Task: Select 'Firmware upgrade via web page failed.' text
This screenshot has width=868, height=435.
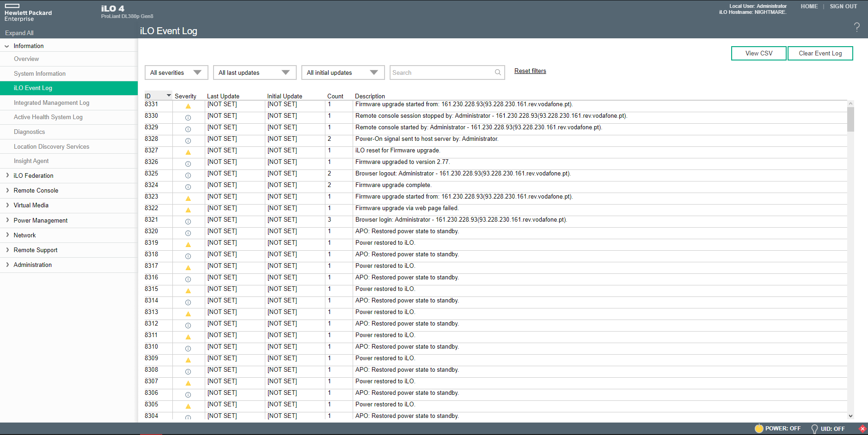Action: 407,208
